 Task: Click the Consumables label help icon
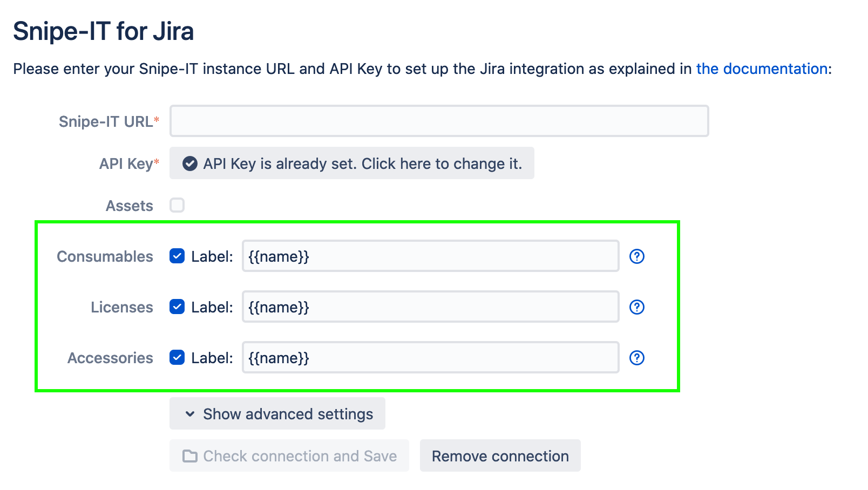pos(637,256)
